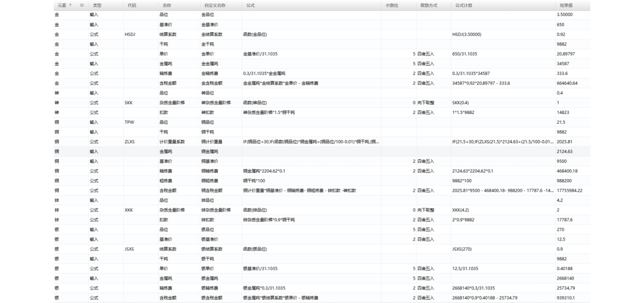Viewport: 644px width, 303px height.
Task: Click the JSXS(270) calculation cell
Action: (x=462, y=249)
